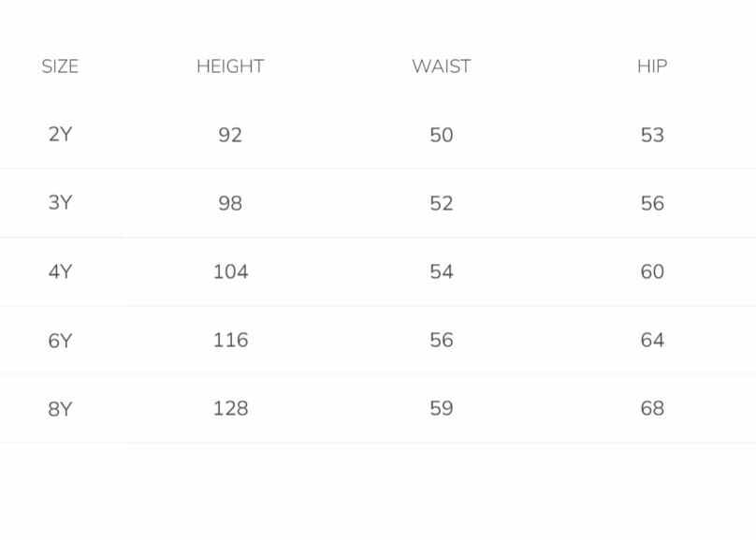Click hip value 53 for 2Y
The width and height of the screenshot is (756, 540).
[652, 135]
